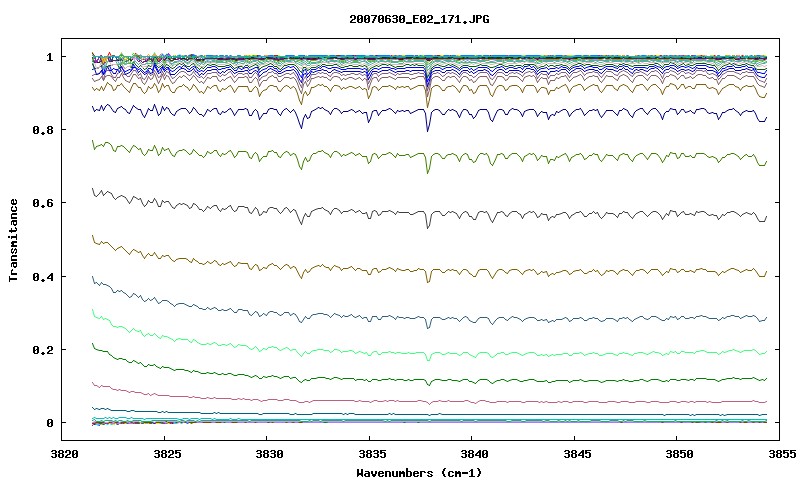
Task: Click the y-axis tick label 1
Action: 49,57
